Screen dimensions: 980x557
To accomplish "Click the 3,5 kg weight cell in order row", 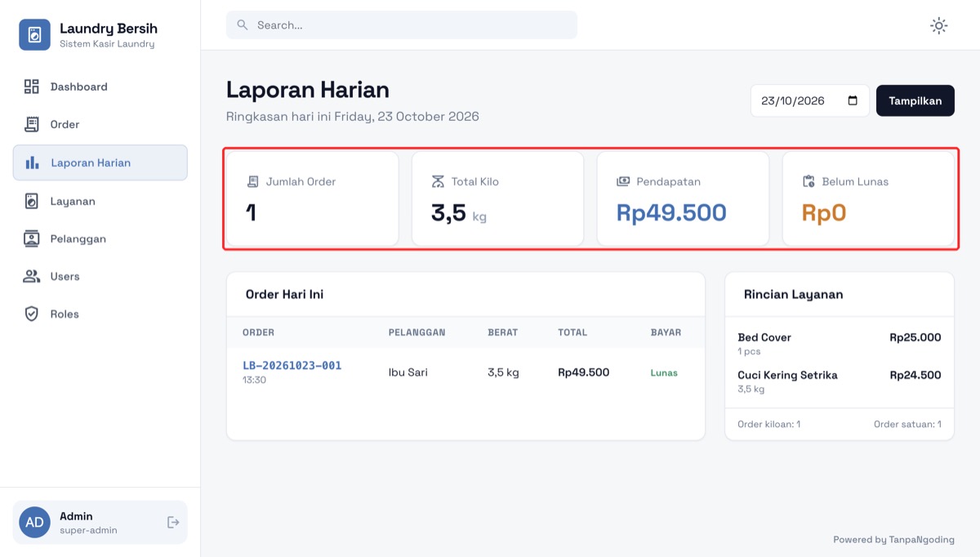I will coord(503,372).
